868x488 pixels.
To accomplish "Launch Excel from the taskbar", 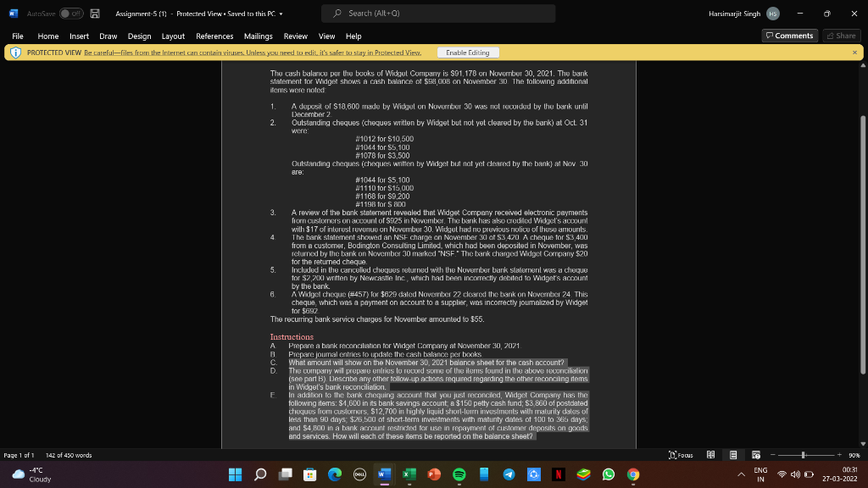I will pos(408,474).
